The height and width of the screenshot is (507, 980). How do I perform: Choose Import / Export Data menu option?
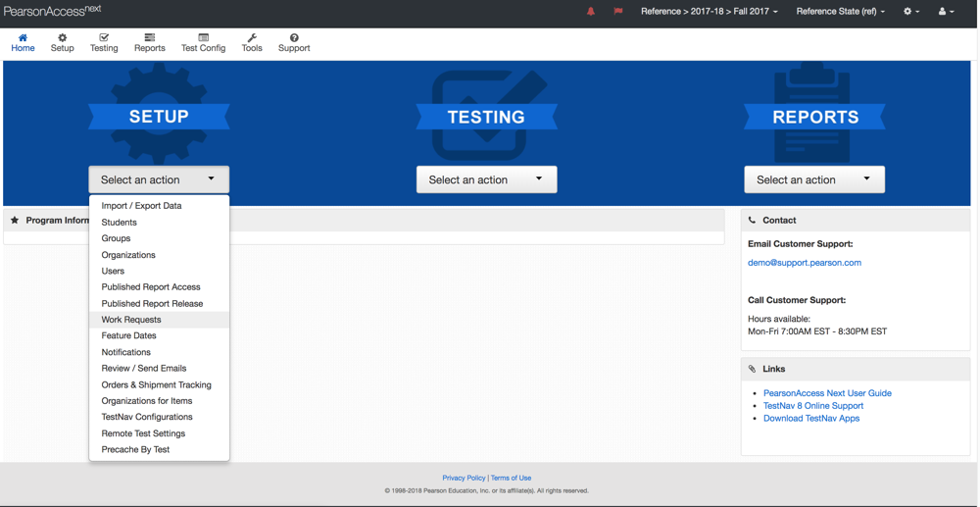[x=141, y=206]
